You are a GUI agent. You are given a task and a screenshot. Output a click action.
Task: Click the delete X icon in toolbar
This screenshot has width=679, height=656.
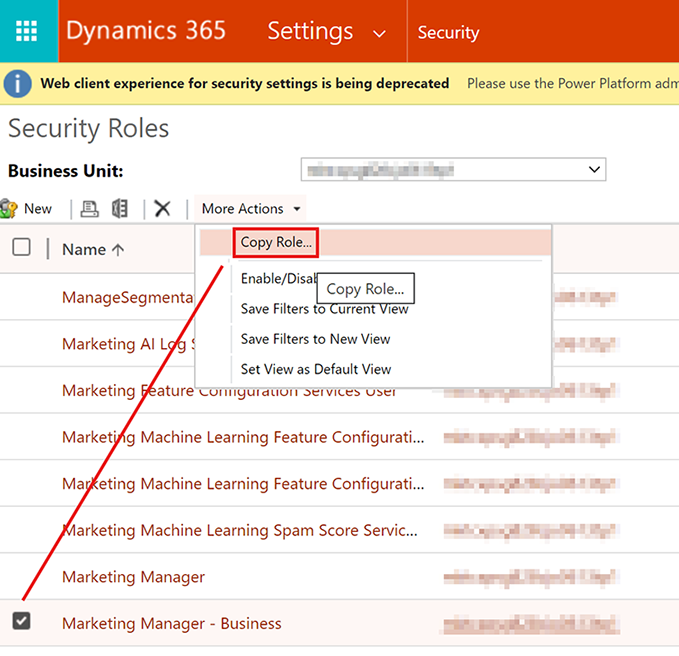162,209
